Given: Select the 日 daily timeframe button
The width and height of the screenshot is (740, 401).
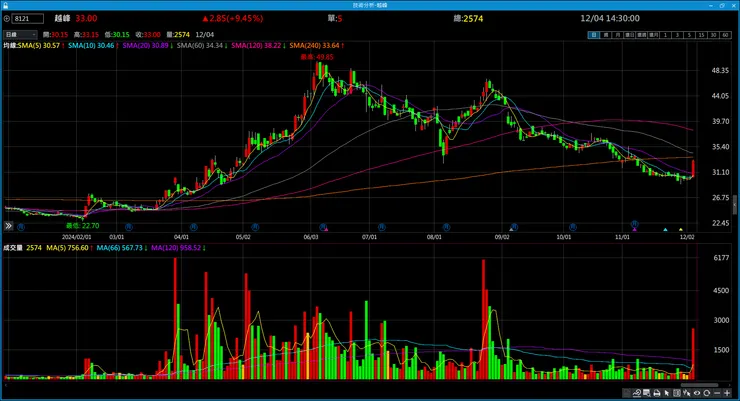Looking at the screenshot, I should (x=594, y=35).
